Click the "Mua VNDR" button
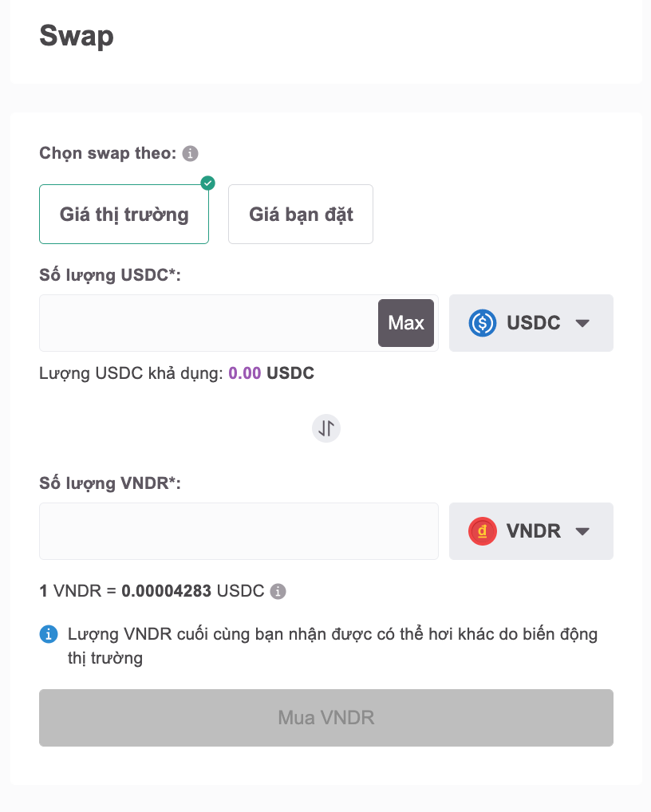This screenshot has width=651, height=812. pyautogui.click(x=325, y=717)
